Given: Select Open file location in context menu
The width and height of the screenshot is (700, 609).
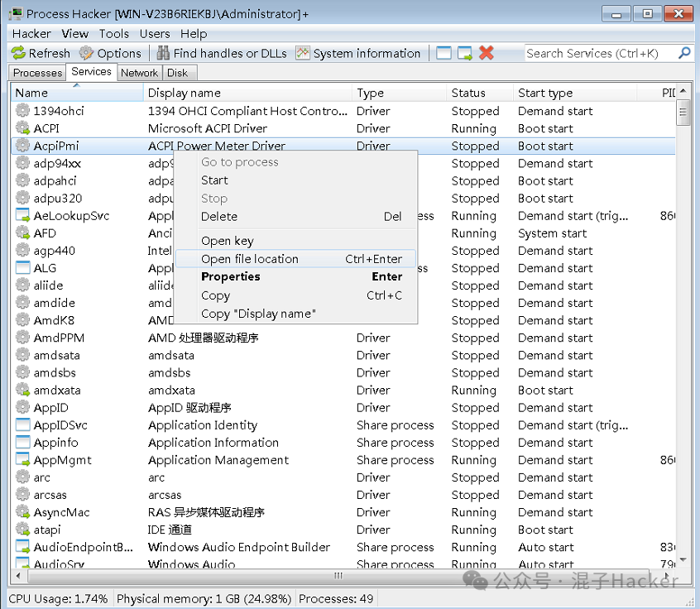Looking at the screenshot, I should (250, 259).
